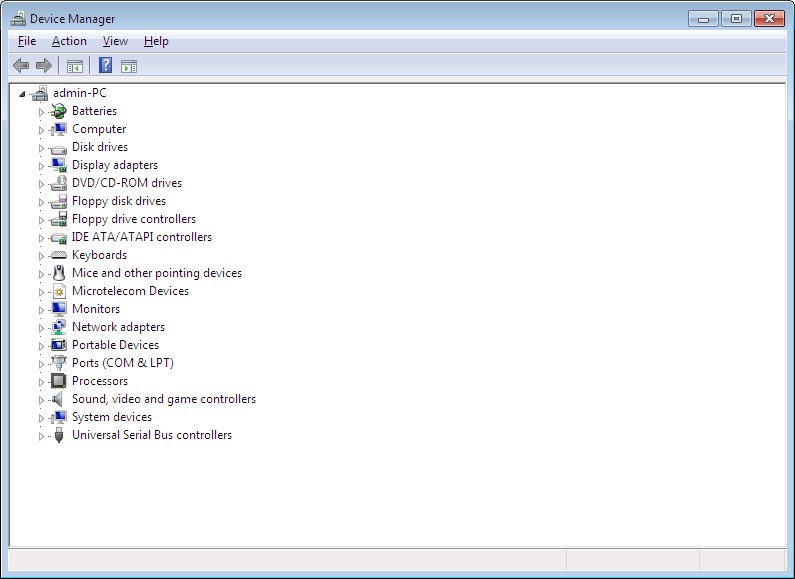Image resolution: width=795 pixels, height=579 pixels.
Task: Expand Universal Serial Bus controllers arrow
Action: [x=42, y=436]
